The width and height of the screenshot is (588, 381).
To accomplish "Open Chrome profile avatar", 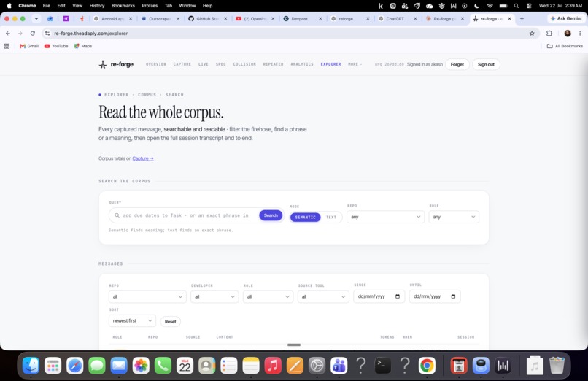I will coord(568,34).
